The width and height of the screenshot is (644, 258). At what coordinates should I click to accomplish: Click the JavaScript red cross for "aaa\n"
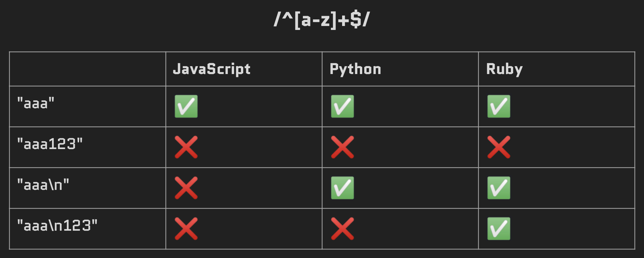pyautogui.click(x=186, y=188)
